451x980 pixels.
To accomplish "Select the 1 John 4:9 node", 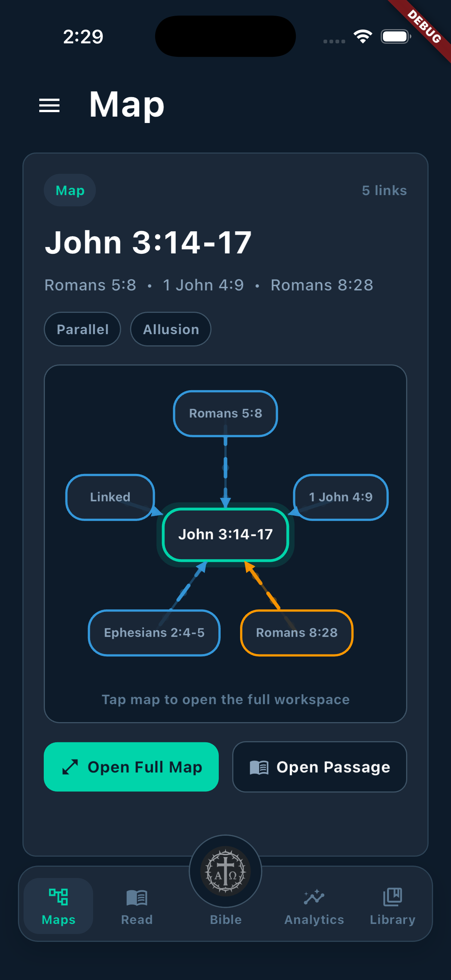I will pyautogui.click(x=341, y=497).
